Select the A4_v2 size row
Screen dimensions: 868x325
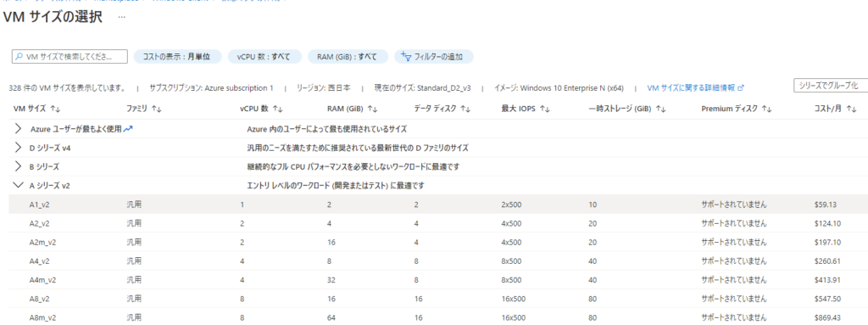(x=438, y=261)
